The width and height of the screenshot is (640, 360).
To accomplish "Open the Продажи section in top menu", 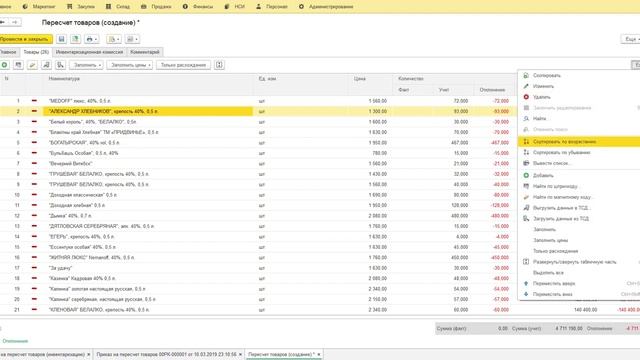I will (x=156, y=7).
